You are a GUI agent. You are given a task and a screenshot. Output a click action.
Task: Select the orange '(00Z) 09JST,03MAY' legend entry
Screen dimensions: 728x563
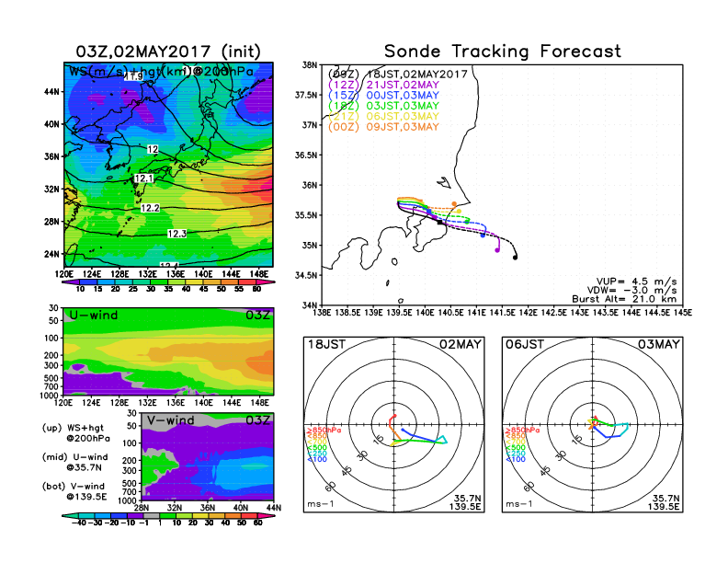(x=383, y=127)
